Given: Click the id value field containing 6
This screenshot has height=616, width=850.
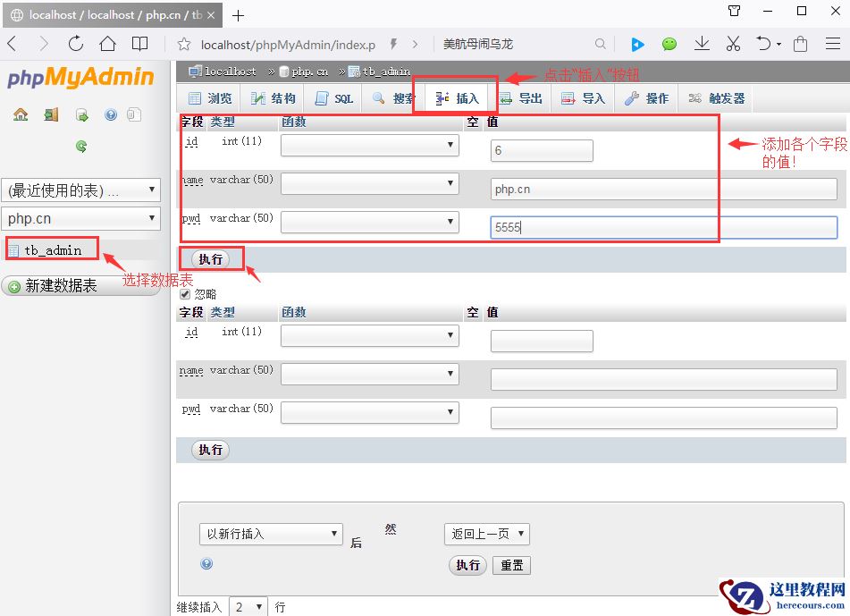Looking at the screenshot, I should (543, 150).
